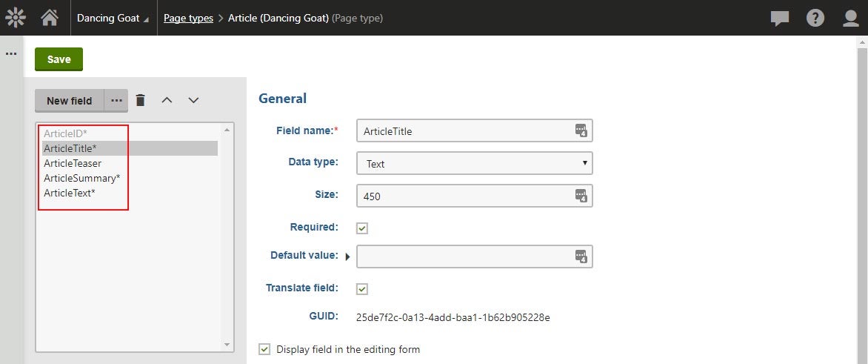This screenshot has width=868, height=364.
Task: Open macro editor icon in Field name box
Action: click(x=581, y=130)
